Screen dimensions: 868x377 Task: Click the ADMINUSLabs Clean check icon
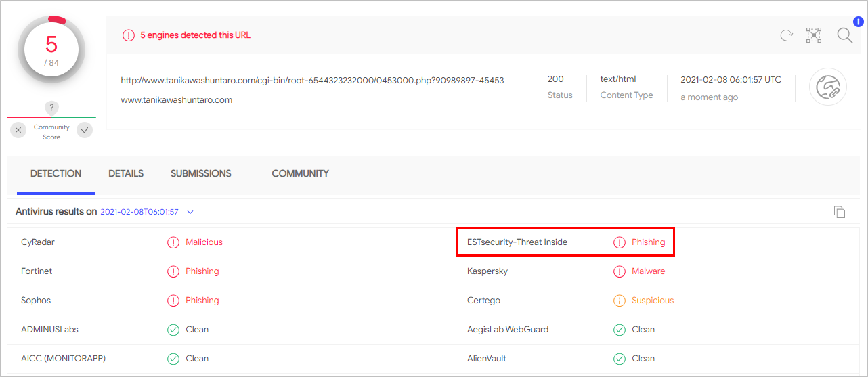[x=173, y=330]
